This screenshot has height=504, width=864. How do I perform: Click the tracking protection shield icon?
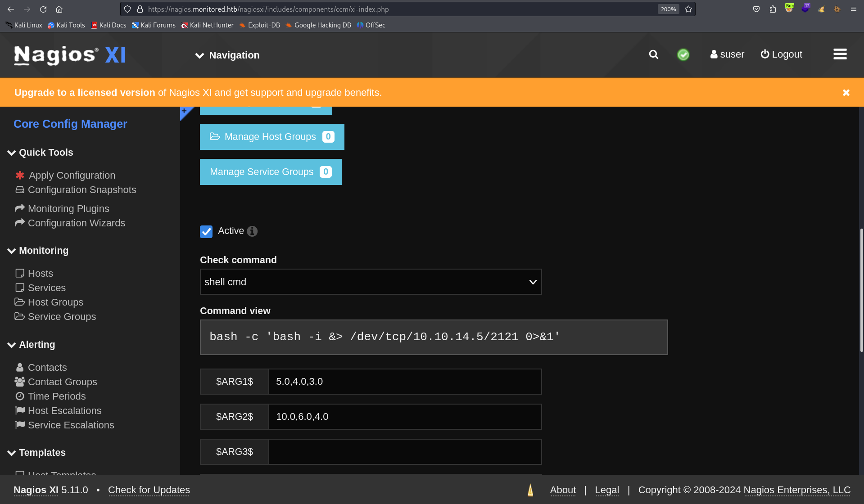pos(127,9)
